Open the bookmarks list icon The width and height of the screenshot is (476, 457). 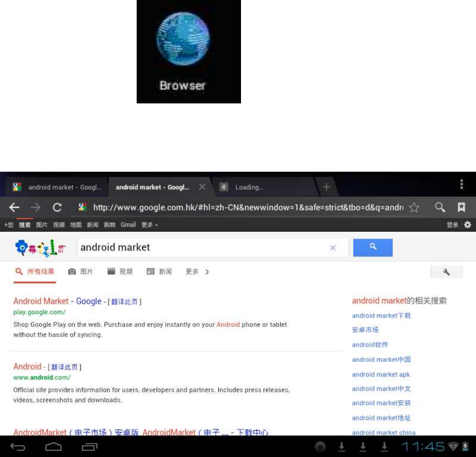[x=461, y=207]
